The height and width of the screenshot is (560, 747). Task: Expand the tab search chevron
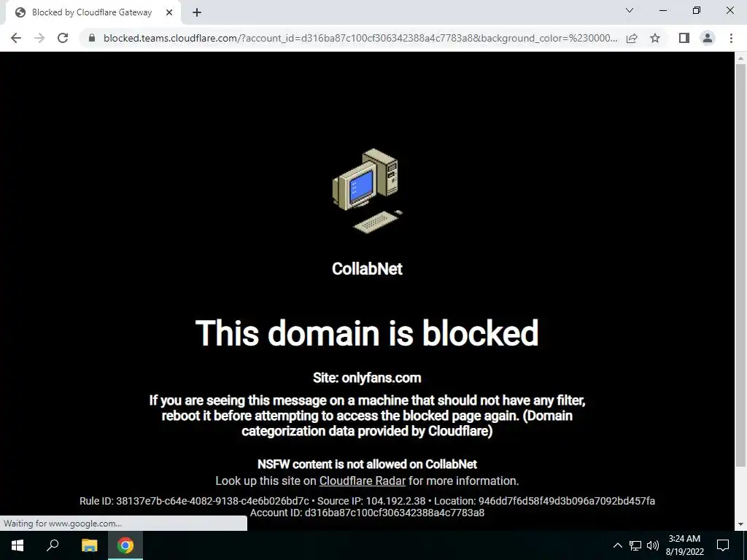point(630,10)
